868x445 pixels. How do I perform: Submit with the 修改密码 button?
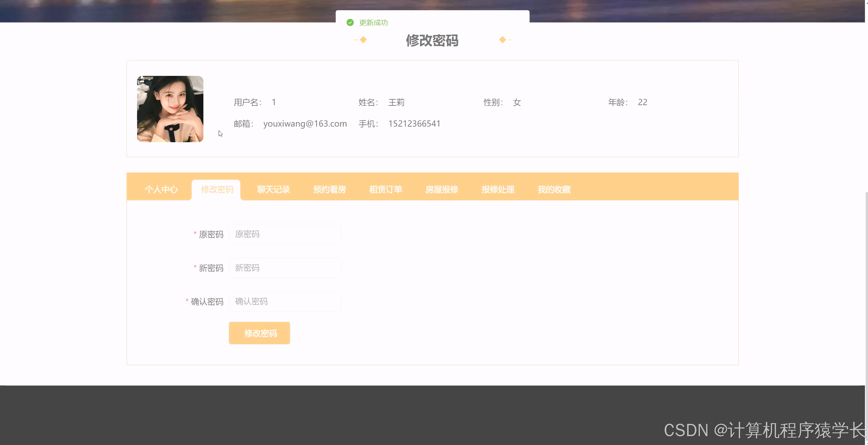[x=260, y=333]
